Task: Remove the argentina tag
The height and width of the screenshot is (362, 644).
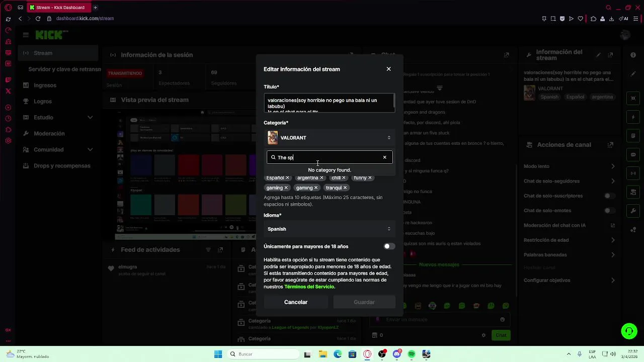Action: [321, 177]
